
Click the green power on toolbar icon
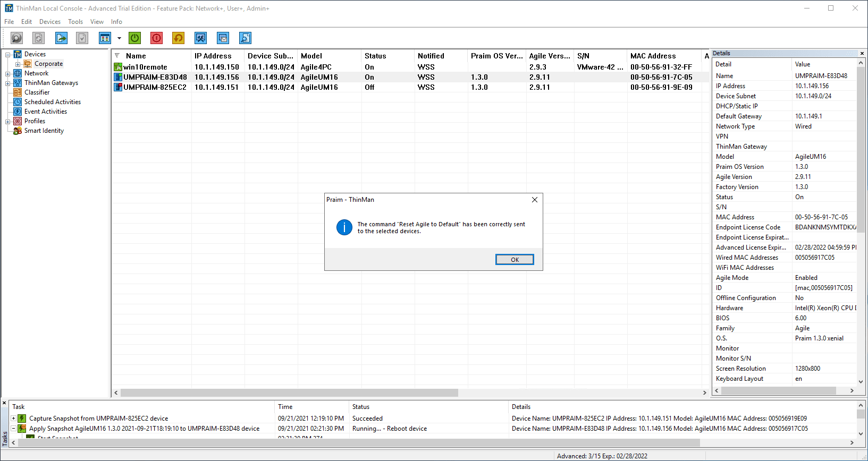coord(135,38)
